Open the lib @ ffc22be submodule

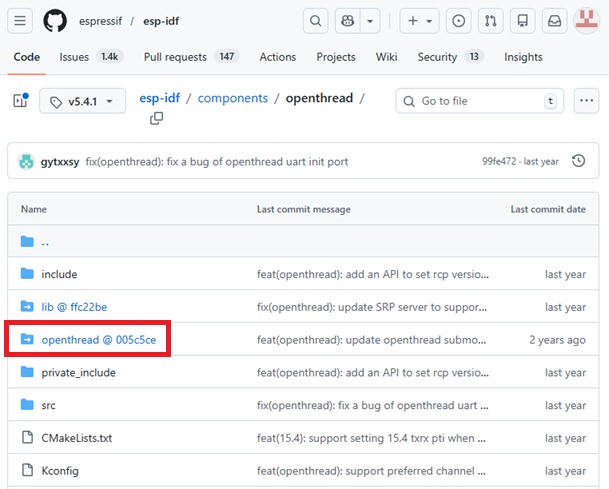(x=74, y=307)
